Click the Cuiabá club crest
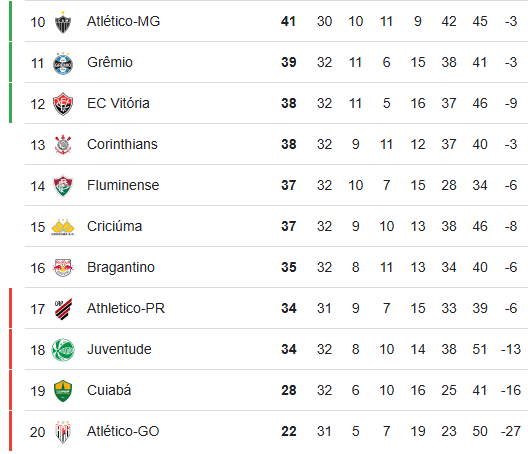Screen dimensions: 528x454 [x=63, y=391]
